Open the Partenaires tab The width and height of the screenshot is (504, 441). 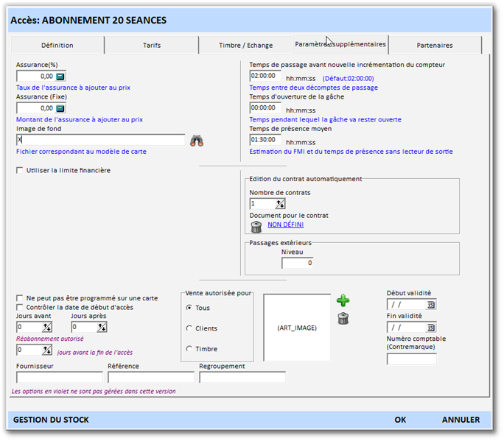click(x=435, y=46)
